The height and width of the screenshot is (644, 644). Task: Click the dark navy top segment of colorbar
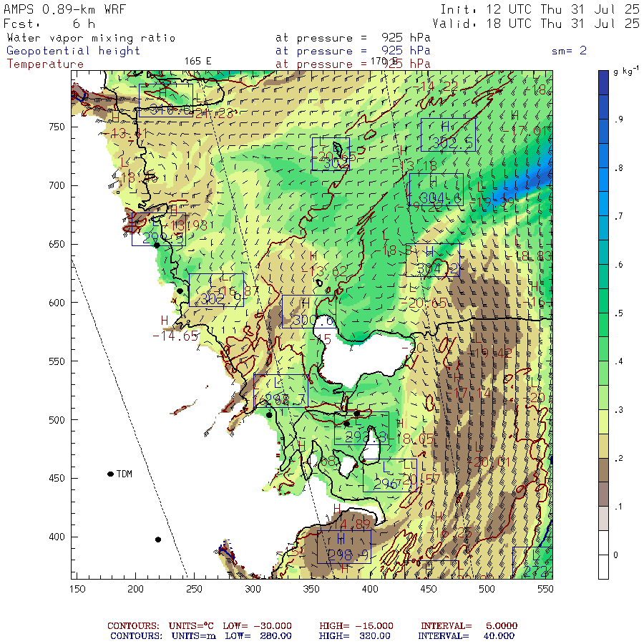coord(603,82)
